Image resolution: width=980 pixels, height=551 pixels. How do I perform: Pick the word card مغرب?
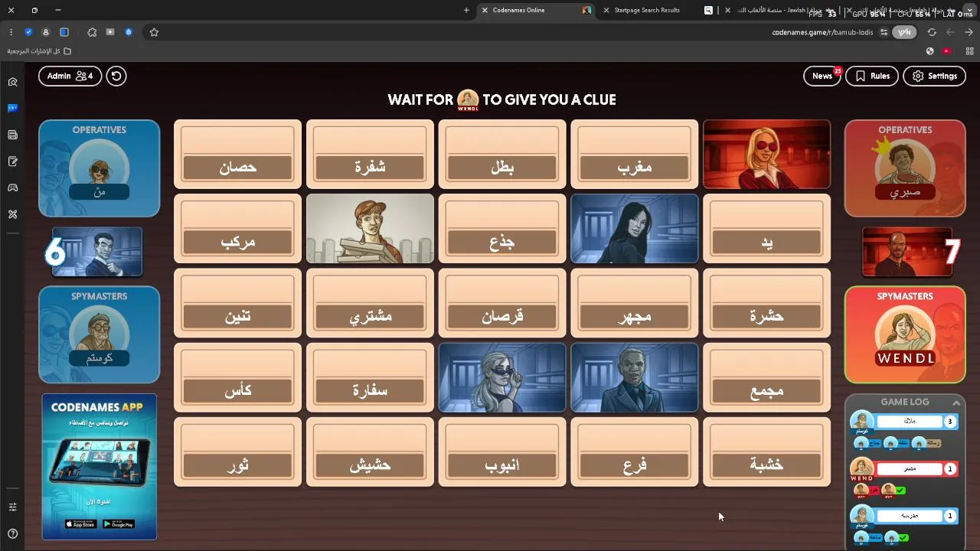635,154
